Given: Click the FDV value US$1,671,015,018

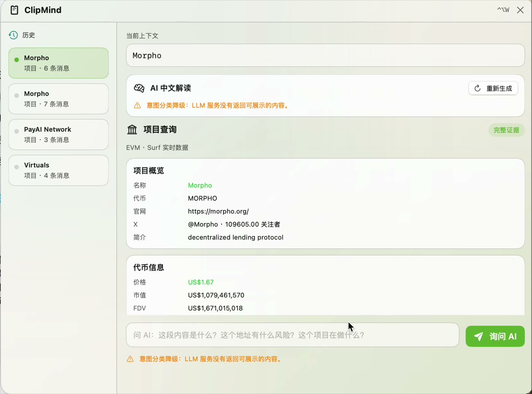Looking at the screenshot, I should [x=215, y=308].
